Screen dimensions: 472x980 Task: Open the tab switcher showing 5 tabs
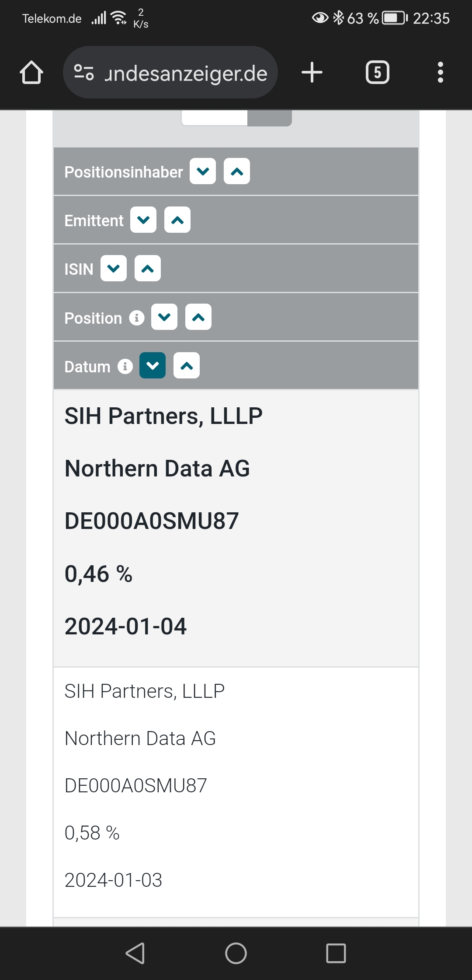[x=377, y=72]
